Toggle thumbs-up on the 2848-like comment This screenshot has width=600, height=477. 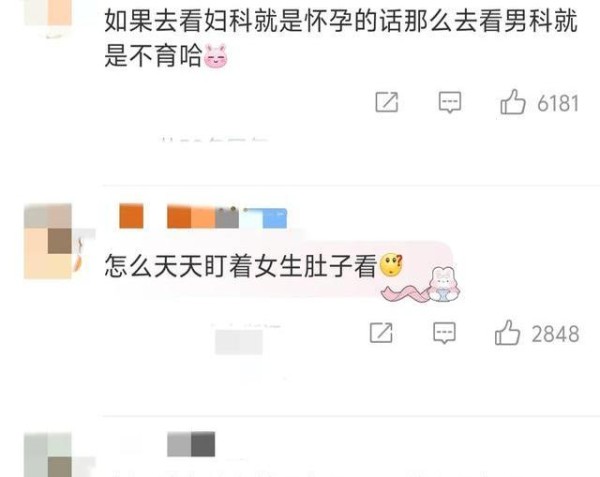[507, 332]
